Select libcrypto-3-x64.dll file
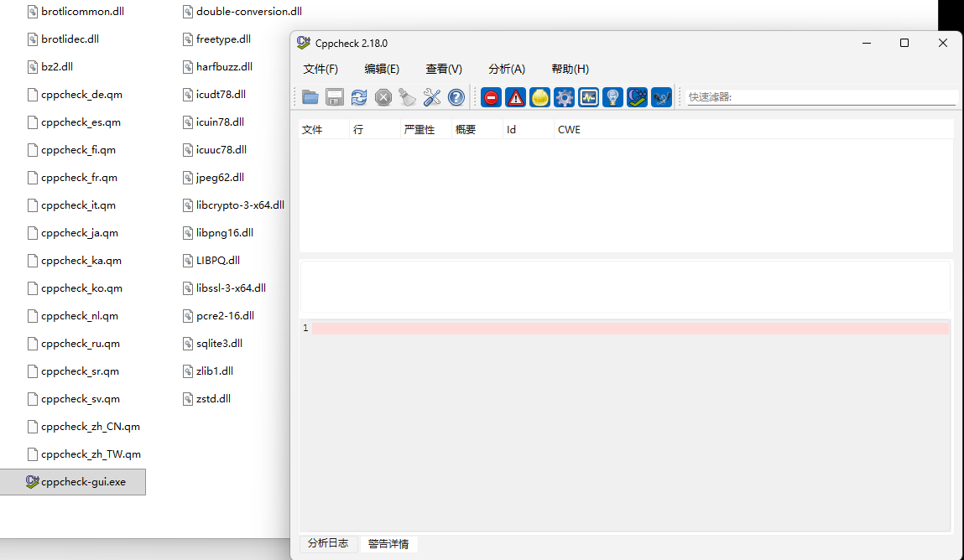This screenshot has height=560, width=964. (x=233, y=205)
